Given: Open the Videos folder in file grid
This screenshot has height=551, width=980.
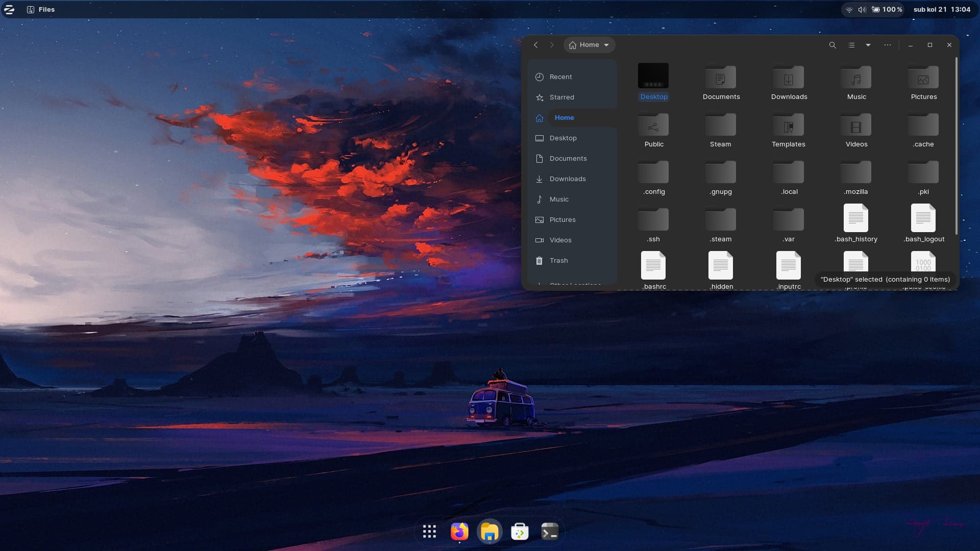Looking at the screenshot, I should click(856, 125).
